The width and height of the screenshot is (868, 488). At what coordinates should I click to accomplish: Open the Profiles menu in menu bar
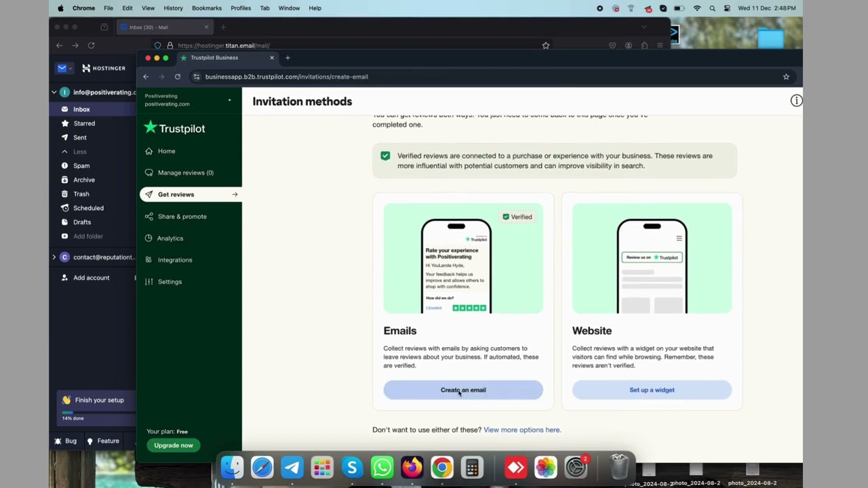(241, 8)
